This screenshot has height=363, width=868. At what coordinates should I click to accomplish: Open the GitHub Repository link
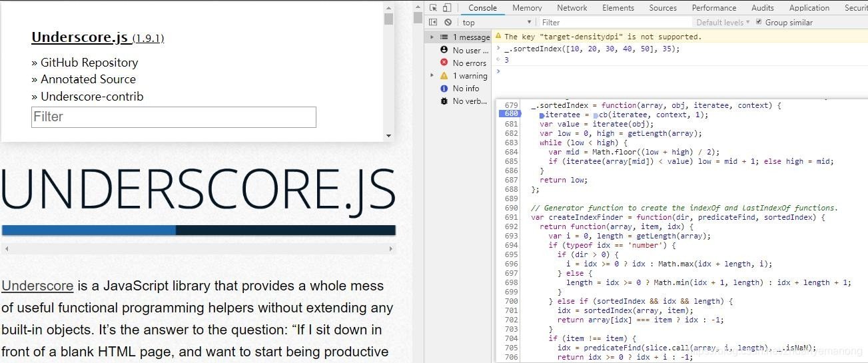(89, 63)
